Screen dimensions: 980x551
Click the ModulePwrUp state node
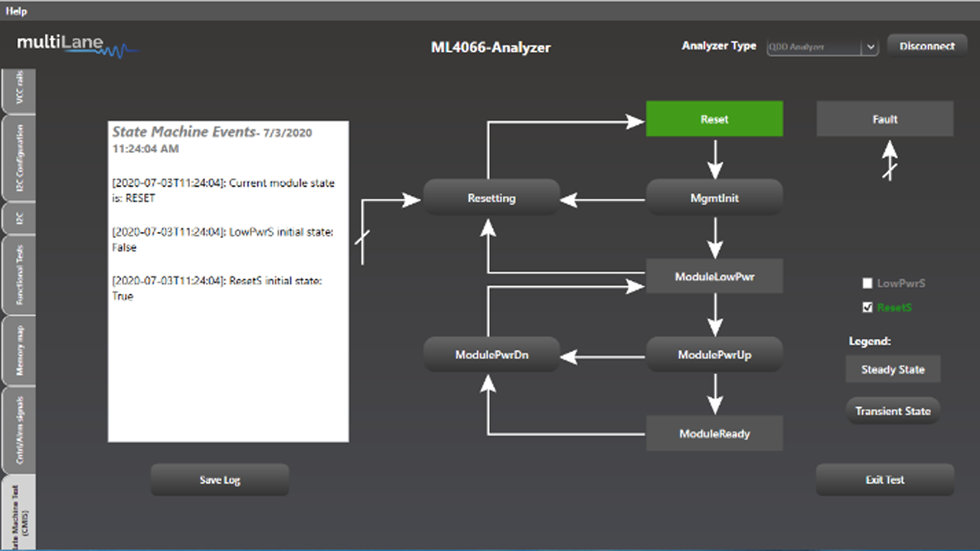(714, 355)
